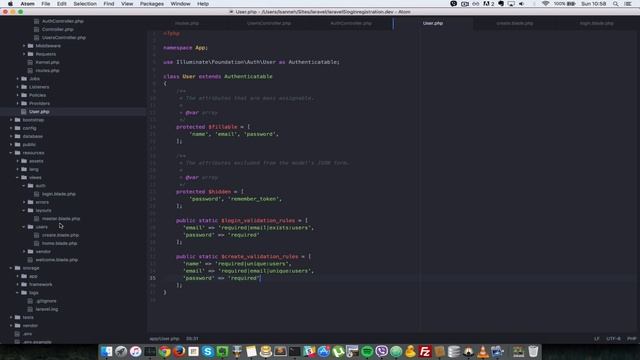Collapse the resources folder

(11, 153)
